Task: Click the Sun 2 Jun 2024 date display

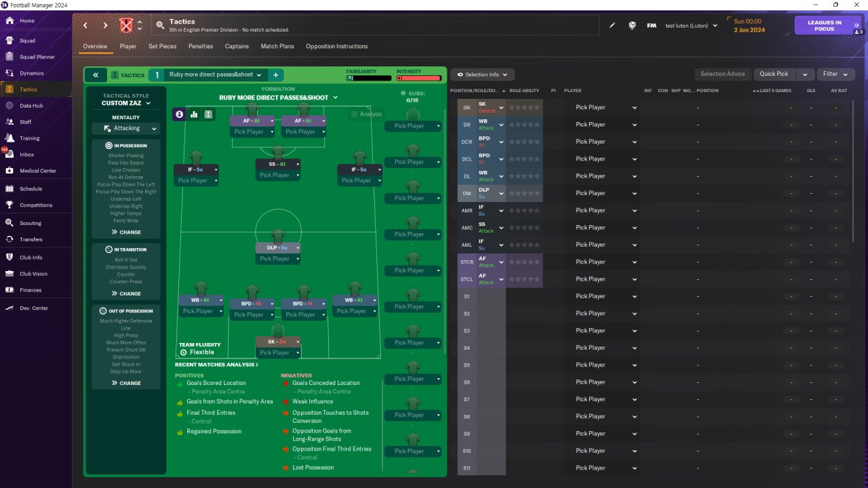Action: tap(749, 26)
